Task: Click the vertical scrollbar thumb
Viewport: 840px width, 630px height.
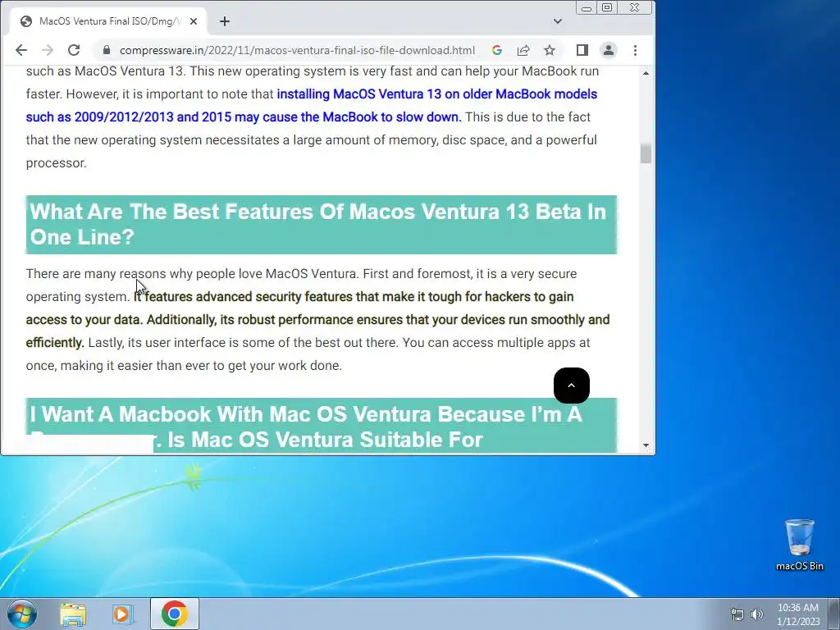Action: tap(646, 153)
